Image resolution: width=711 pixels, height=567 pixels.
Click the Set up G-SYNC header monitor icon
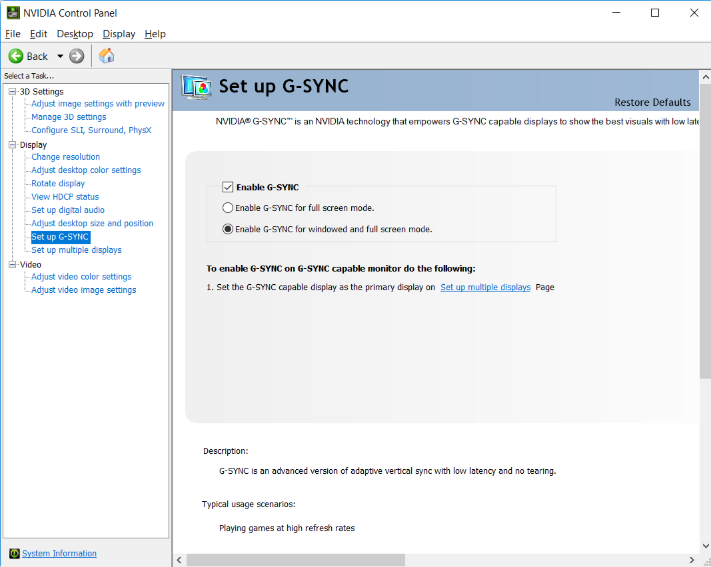(x=196, y=87)
